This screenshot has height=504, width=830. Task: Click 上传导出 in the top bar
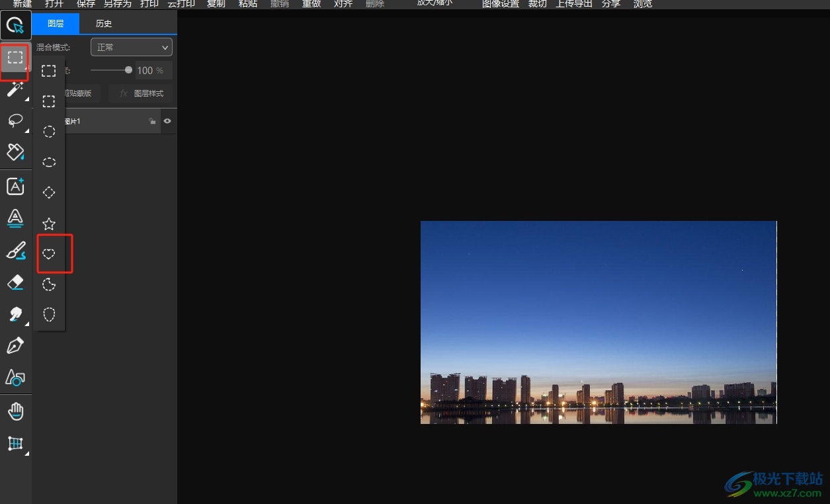[574, 4]
